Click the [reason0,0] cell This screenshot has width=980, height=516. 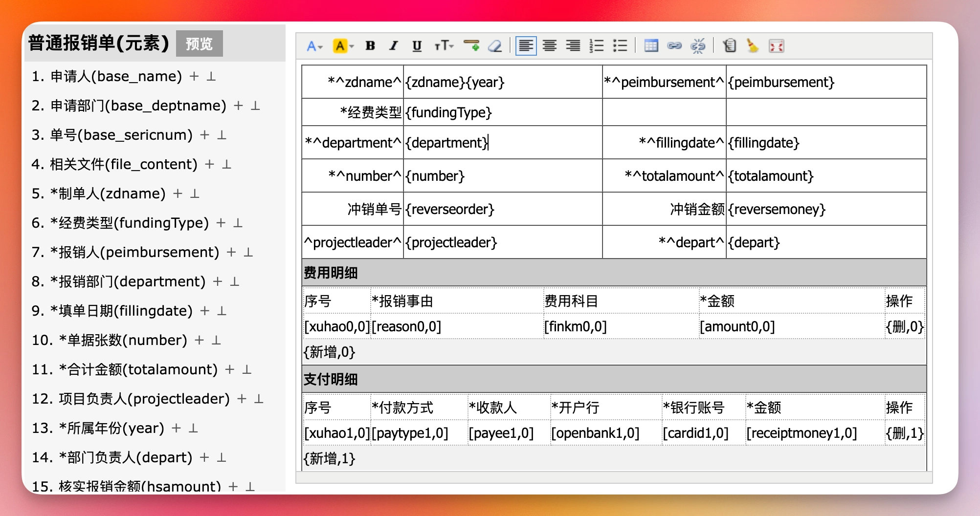pyautogui.click(x=457, y=326)
